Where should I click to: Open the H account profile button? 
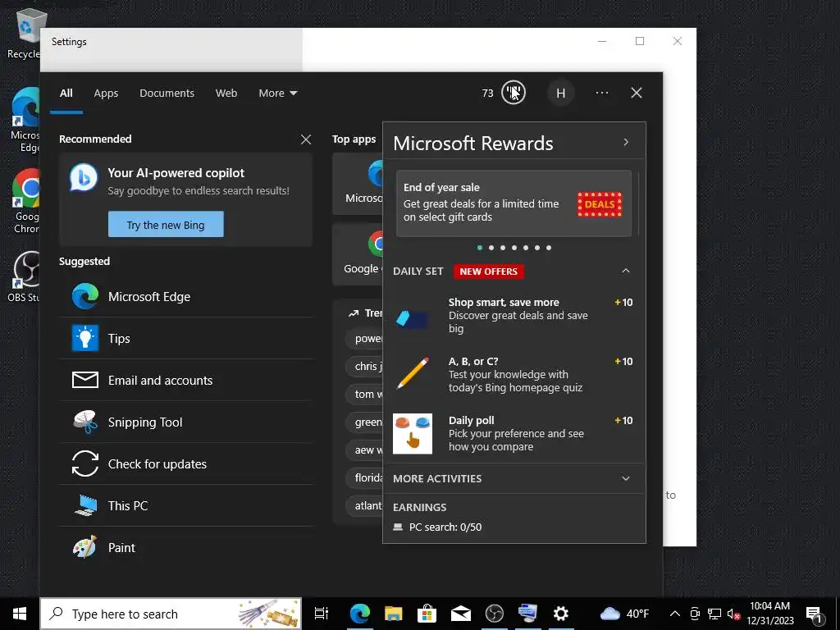[x=560, y=94]
